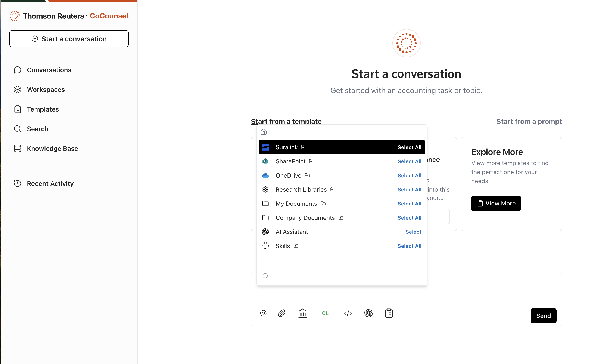The width and height of the screenshot is (607, 364).
Task: Select the AI Assistant source
Action: point(413,232)
